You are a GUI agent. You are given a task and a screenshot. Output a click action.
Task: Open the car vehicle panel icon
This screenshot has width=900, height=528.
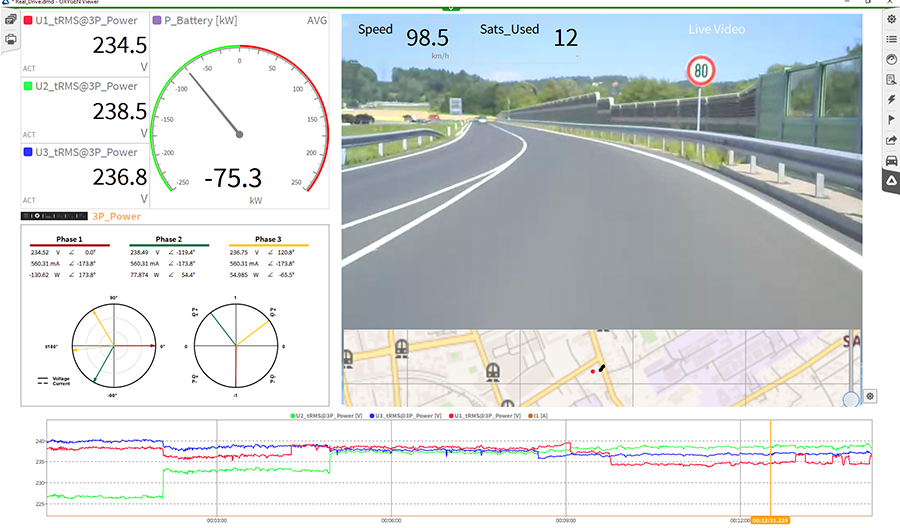[891, 160]
